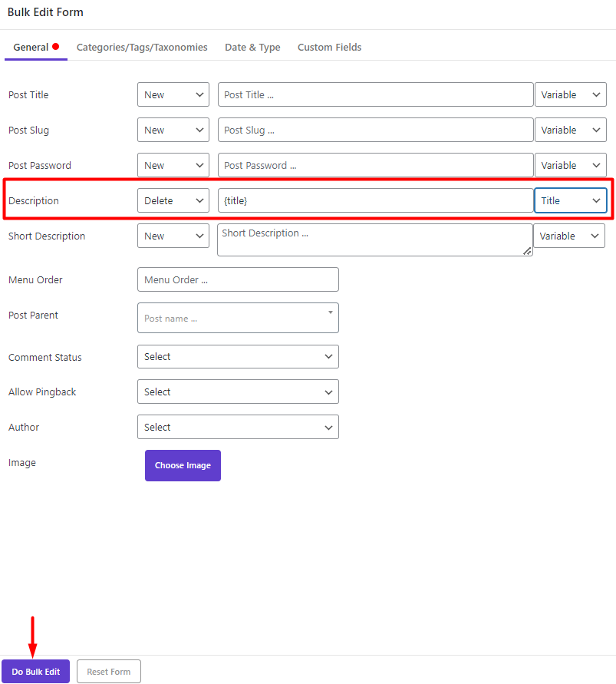This screenshot has height=684, width=616.
Task: Click the Choose Image button
Action: [183, 465]
